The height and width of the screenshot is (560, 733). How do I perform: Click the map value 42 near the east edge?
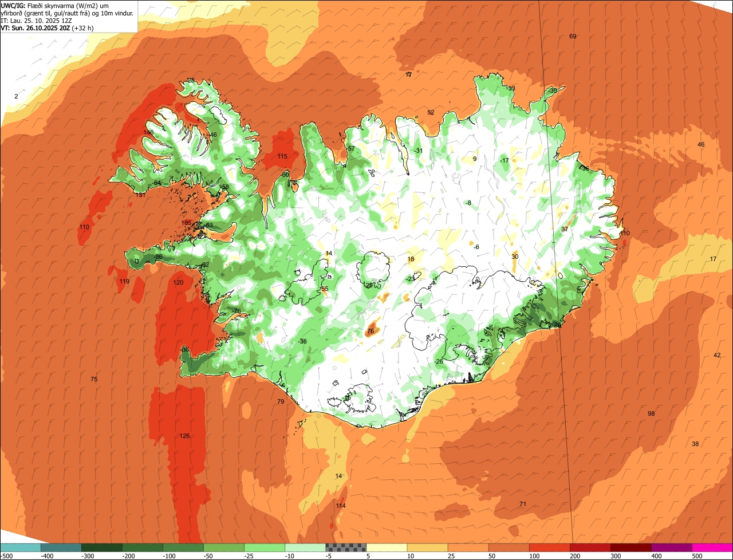pyautogui.click(x=717, y=355)
